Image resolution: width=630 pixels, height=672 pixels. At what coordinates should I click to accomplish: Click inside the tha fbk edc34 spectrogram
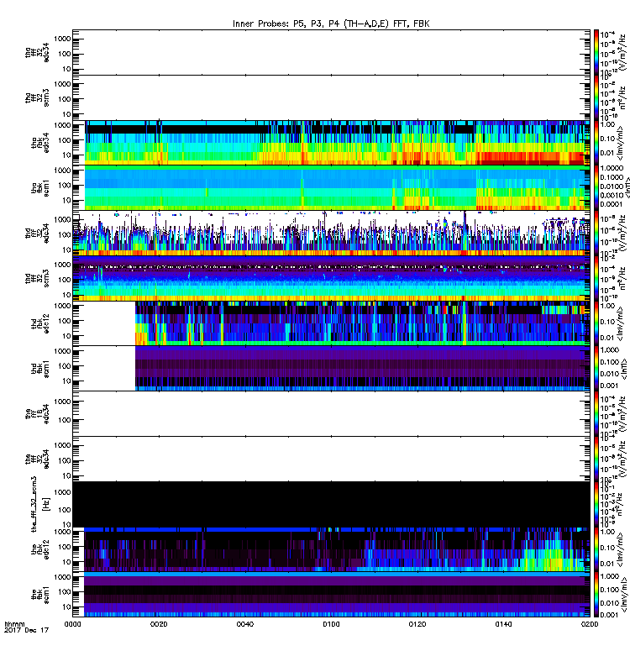(x=331, y=143)
